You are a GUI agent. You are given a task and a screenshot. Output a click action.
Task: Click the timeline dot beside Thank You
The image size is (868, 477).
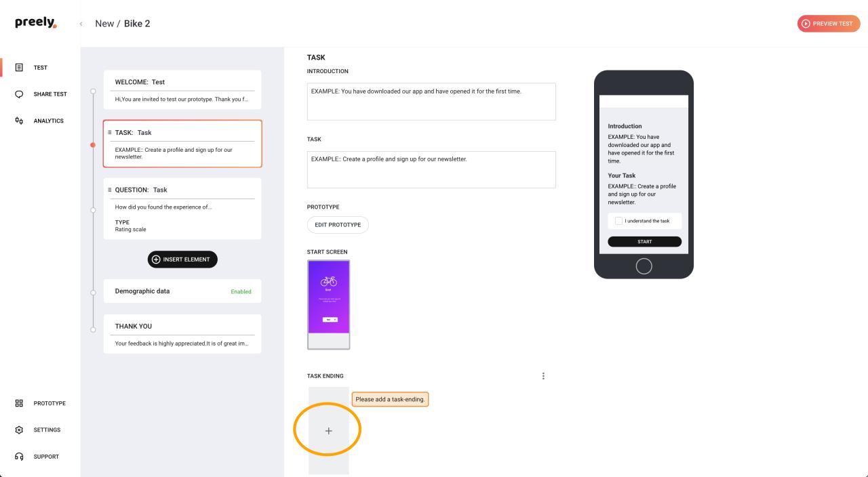(93, 330)
